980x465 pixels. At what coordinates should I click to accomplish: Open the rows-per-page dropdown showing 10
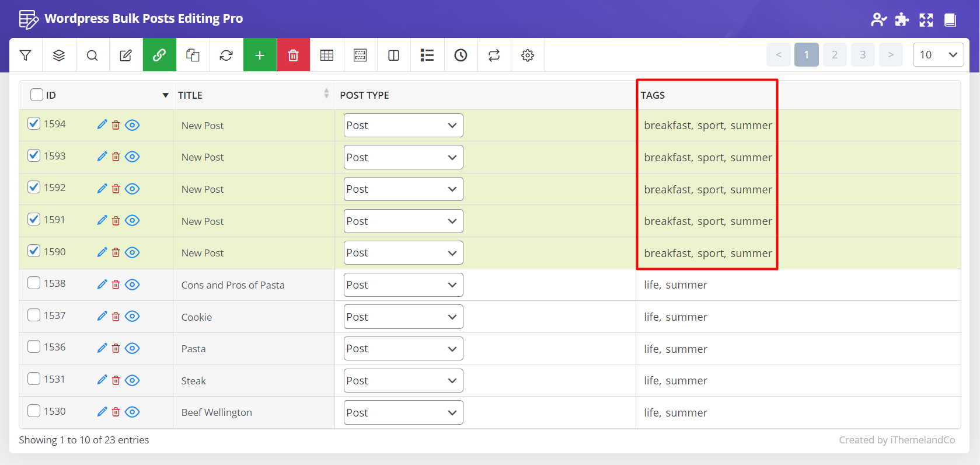click(x=938, y=55)
